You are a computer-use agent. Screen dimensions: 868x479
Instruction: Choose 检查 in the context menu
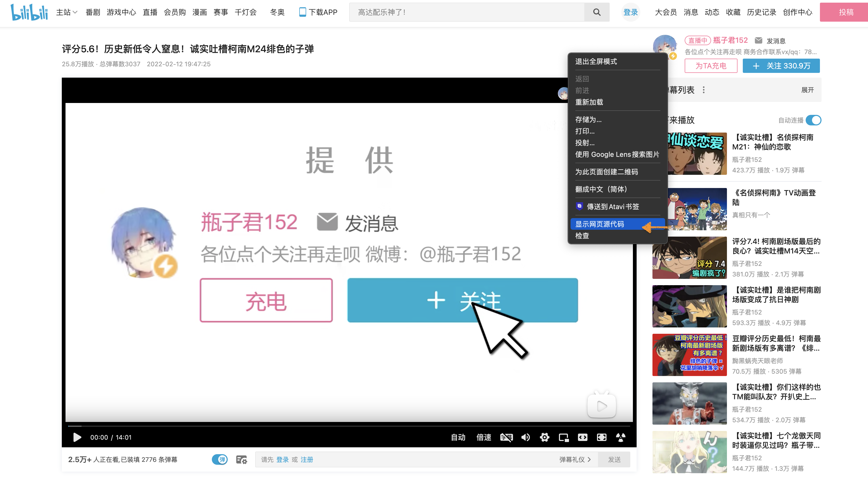[582, 236]
